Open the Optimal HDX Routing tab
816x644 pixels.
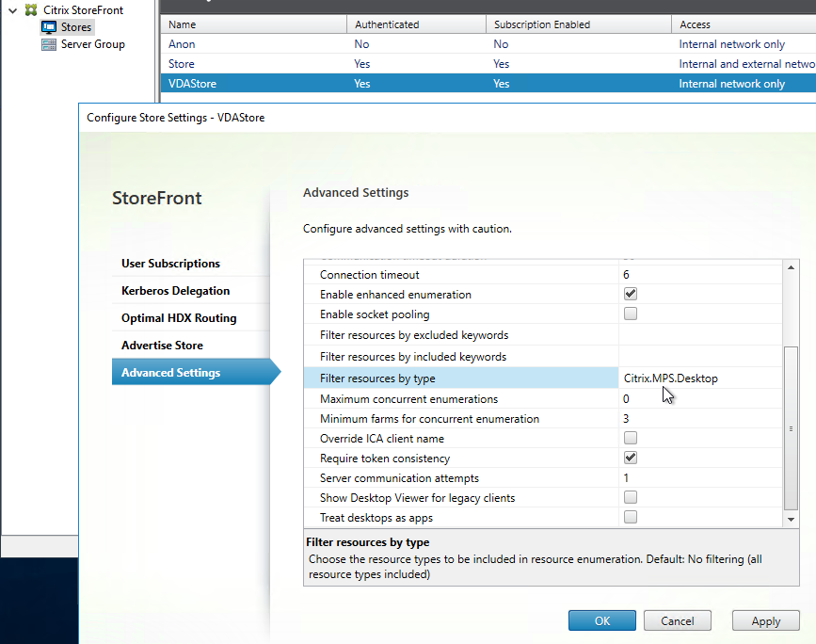tap(191, 318)
